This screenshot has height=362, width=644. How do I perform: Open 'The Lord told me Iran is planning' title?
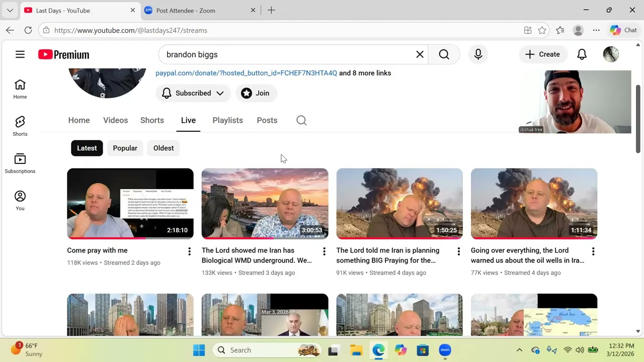(387, 255)
